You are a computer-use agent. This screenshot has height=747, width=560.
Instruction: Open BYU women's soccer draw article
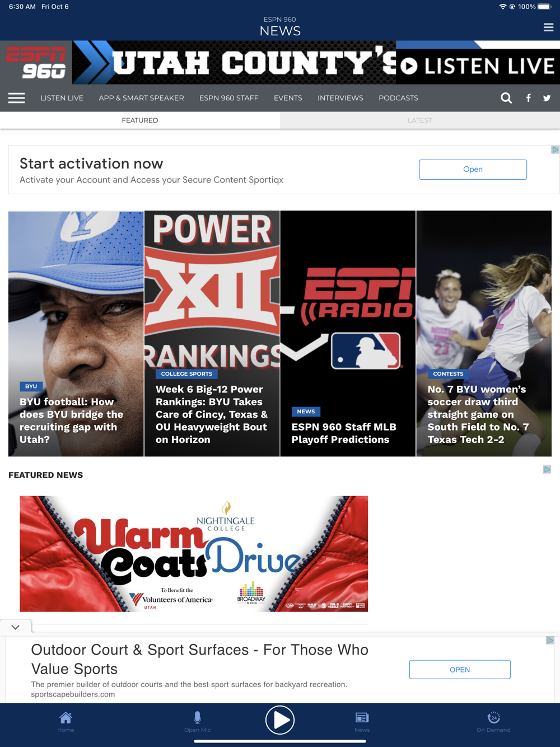pyautogui.click(x=478, y=414)
